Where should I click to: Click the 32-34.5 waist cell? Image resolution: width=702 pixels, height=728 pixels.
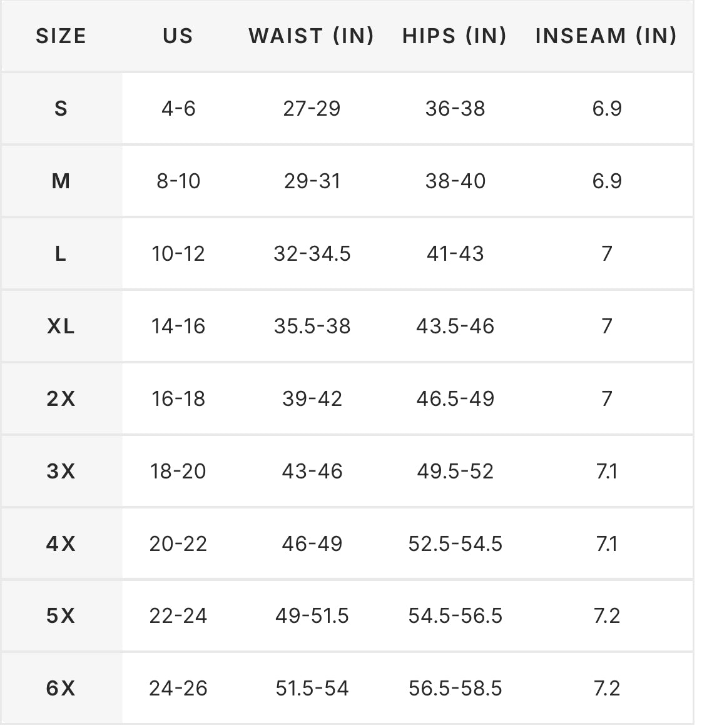pyautogui.click(x=312, y=254)
